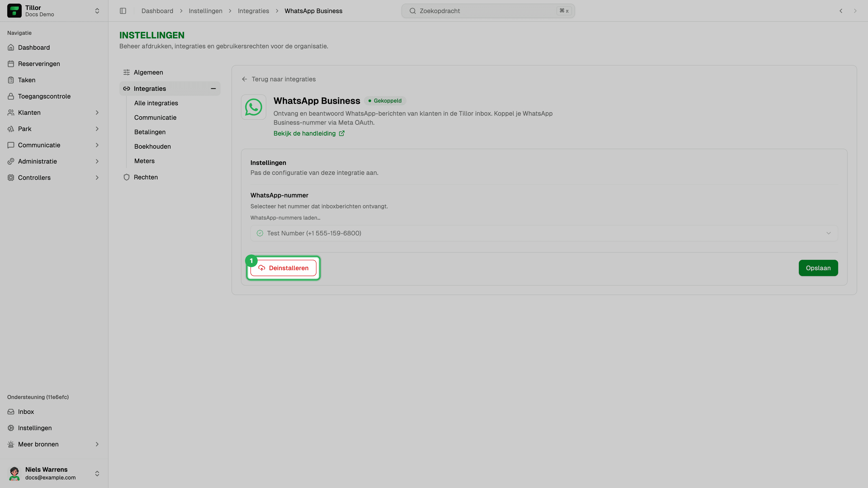The height and width of the screenshot is (488, 868).
Task: Select Meters under Integraties
Action: [x=144, y=161]
